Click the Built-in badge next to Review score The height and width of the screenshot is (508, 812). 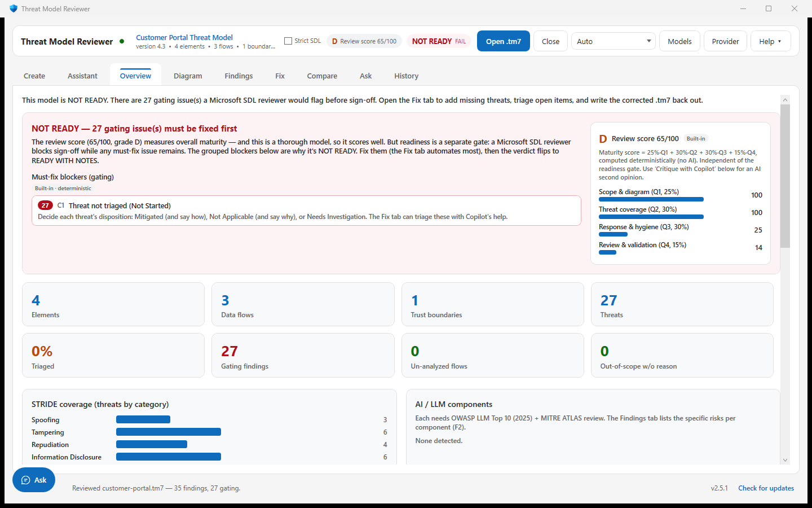coord(696,139)
